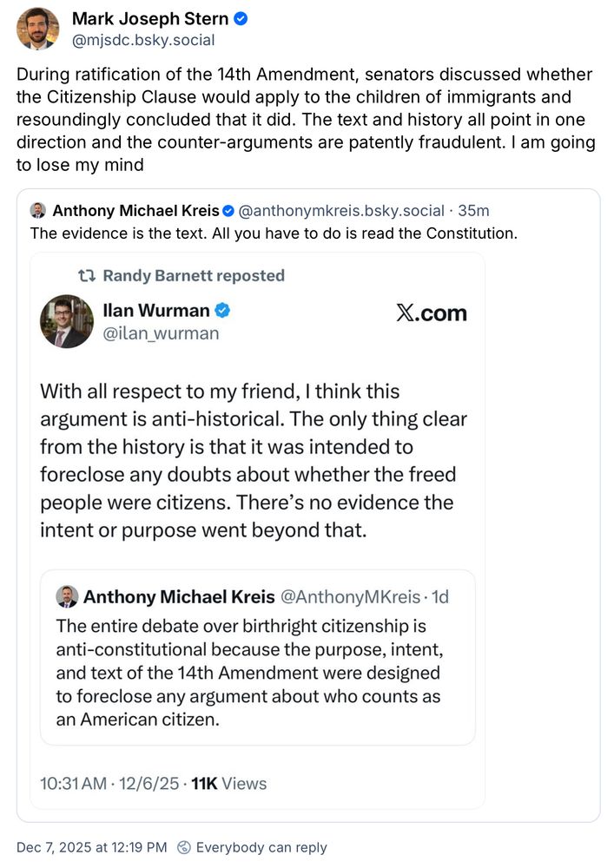Click the blue verified check beside Ilan Wurman
The height and width of the screenshot is (868, 614).
point(222,311)
